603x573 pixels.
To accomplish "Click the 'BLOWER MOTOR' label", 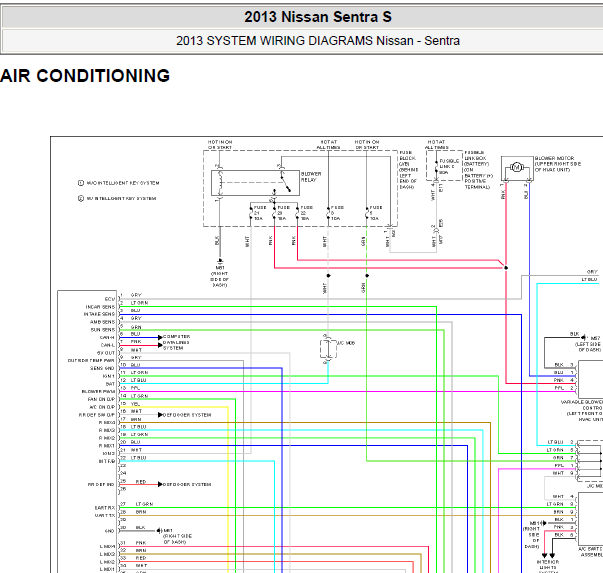I will [x=554, y=158].
